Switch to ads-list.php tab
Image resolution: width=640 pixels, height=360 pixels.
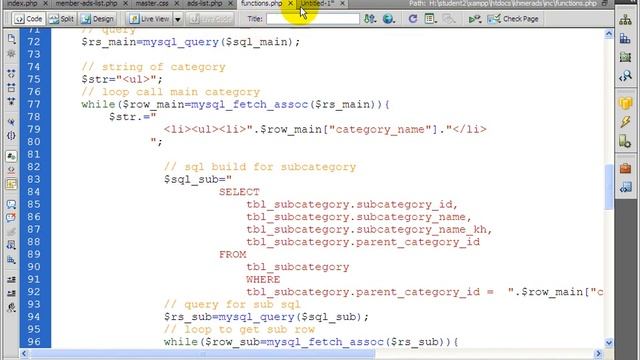(x=205, y=3)
